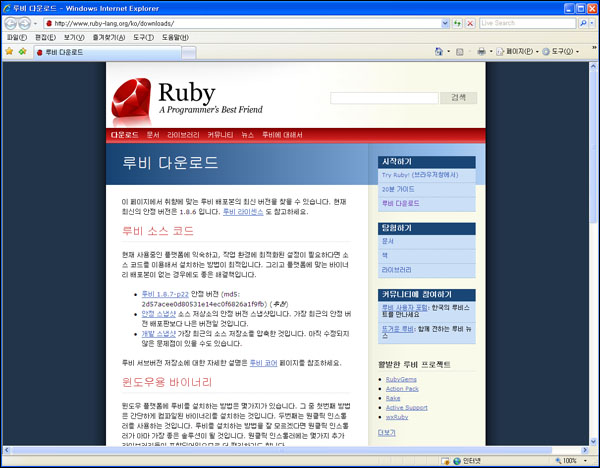This screenshot has height=468, width=600.
Task: Change zoom level at 100% in status bar
Action: [571, 461]
